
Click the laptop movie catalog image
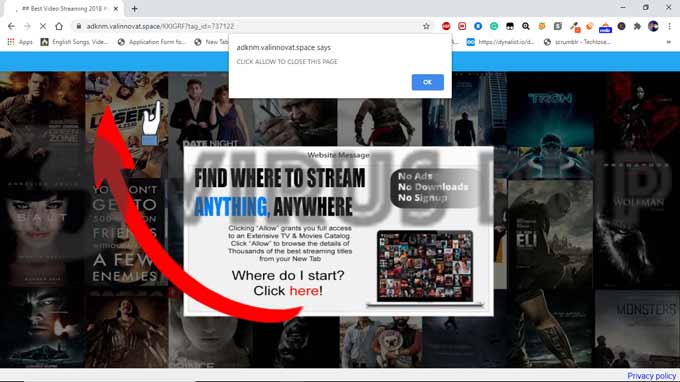425,268
